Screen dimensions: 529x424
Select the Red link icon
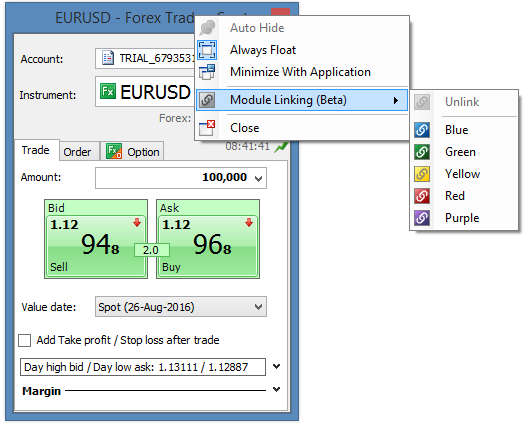coord(422,196)
